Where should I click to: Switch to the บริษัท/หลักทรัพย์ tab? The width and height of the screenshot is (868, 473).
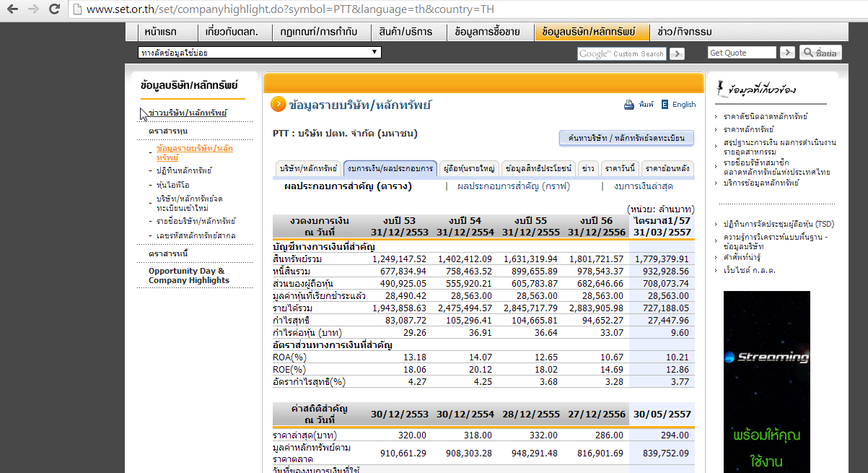pyautogui.click(x=308, y=168)
